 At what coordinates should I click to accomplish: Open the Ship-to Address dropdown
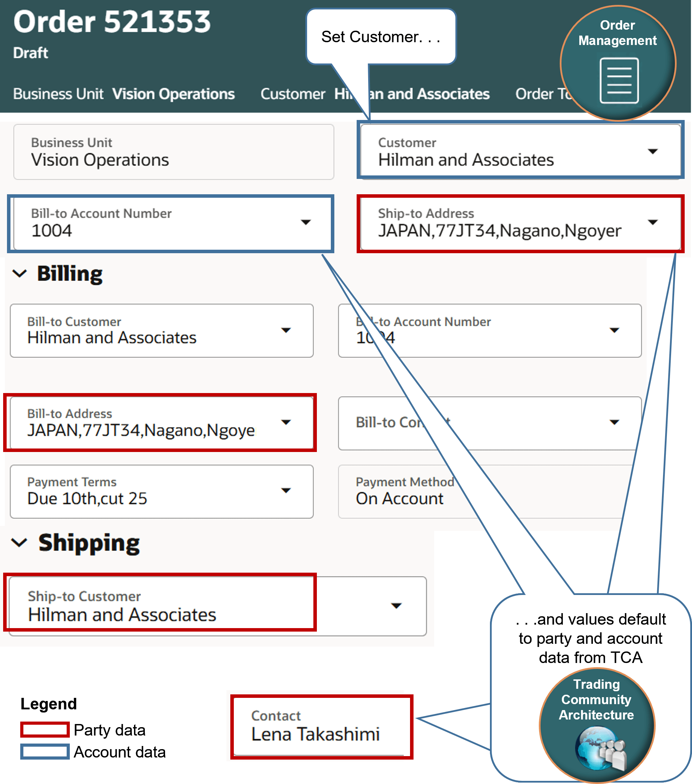[653, 223]
